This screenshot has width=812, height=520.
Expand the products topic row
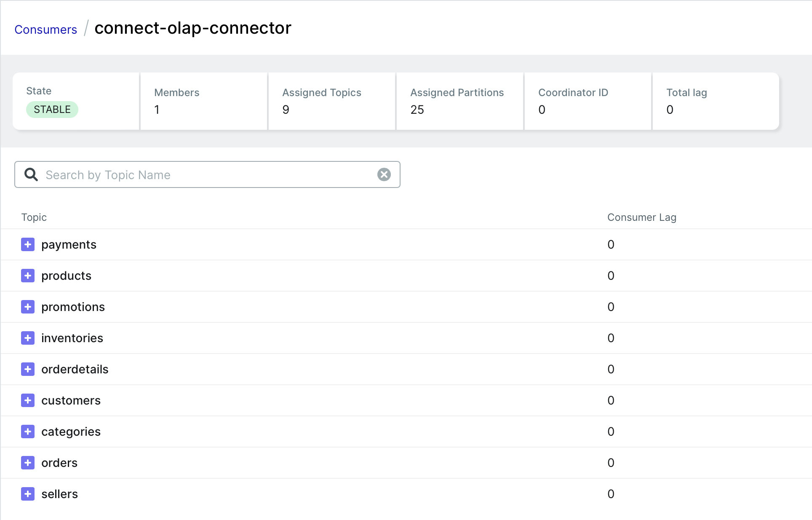28,276
